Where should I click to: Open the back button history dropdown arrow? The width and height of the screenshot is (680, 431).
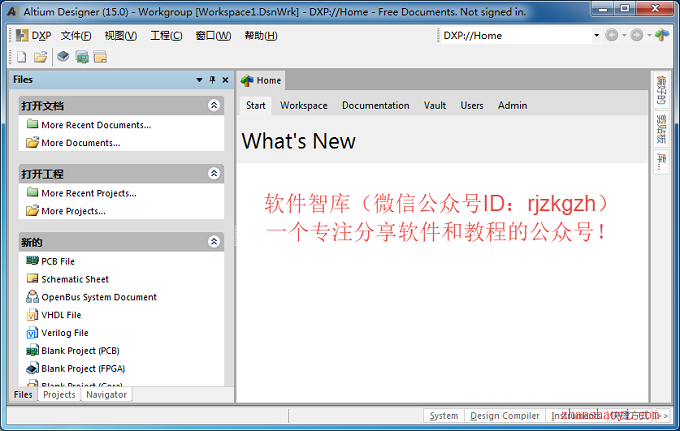(624, 35)
